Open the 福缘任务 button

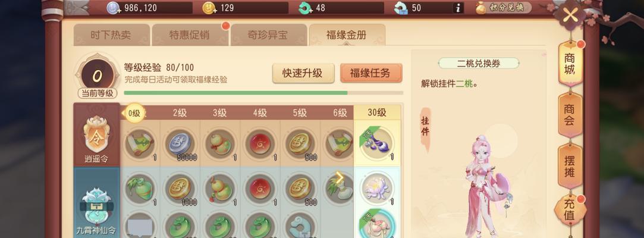371,73
